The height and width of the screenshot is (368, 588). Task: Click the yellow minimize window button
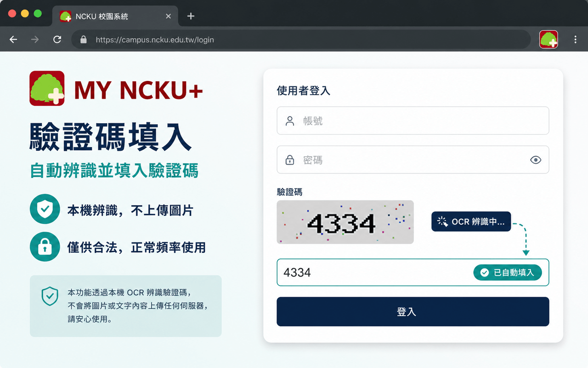[x=25, y=14]
